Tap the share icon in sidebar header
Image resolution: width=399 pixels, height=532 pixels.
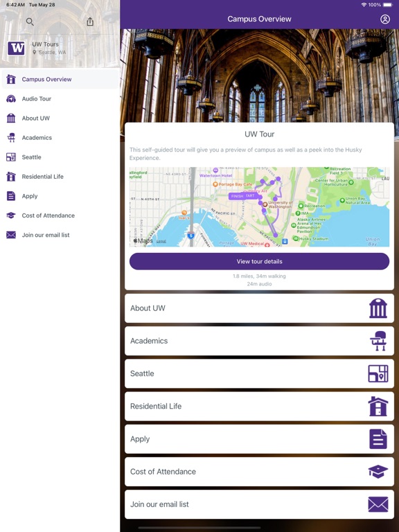tap(90, 21)
